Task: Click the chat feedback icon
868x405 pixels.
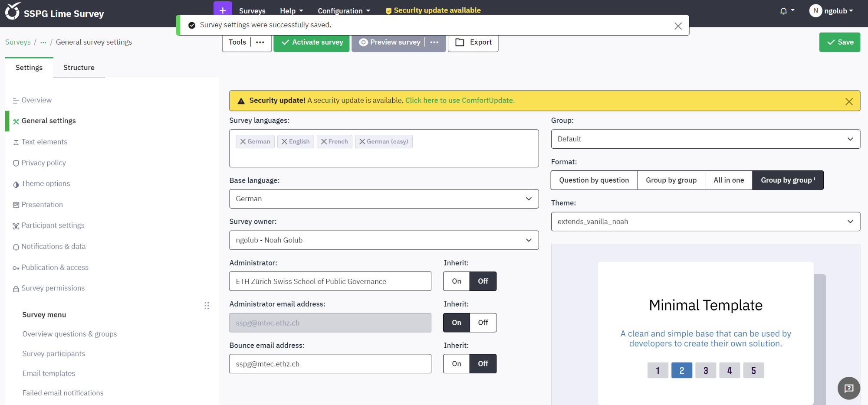Action: pyautogui.click(x=848, y=388)
